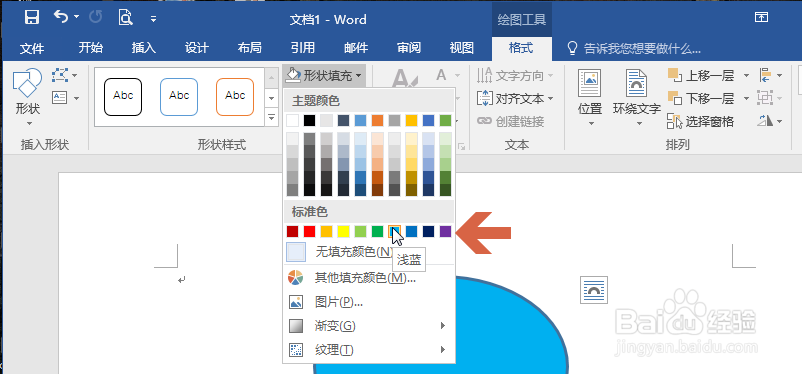Viewport: 802px width, 374px height.
Task: Open the 文字方向 dropdown
Action: point(515,76)
